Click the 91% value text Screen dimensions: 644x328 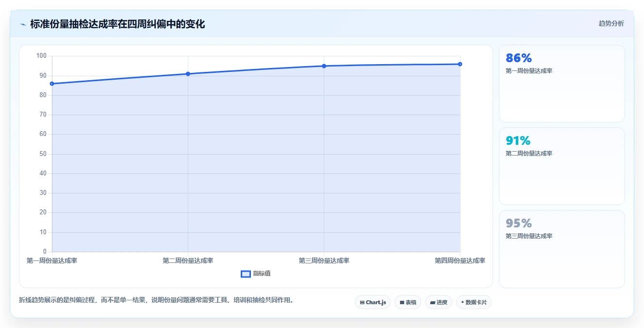pos(518,141)
